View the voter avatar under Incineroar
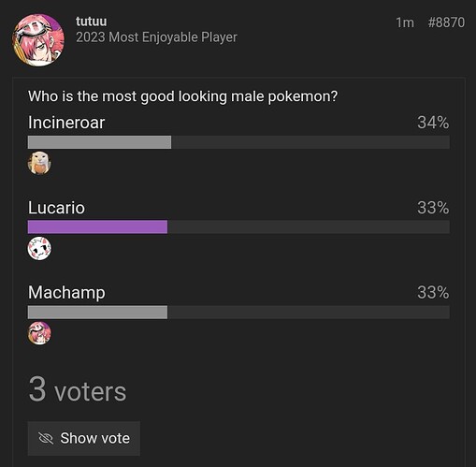The height and width of the screenshot is (467, 476). (x=39, y=163)
